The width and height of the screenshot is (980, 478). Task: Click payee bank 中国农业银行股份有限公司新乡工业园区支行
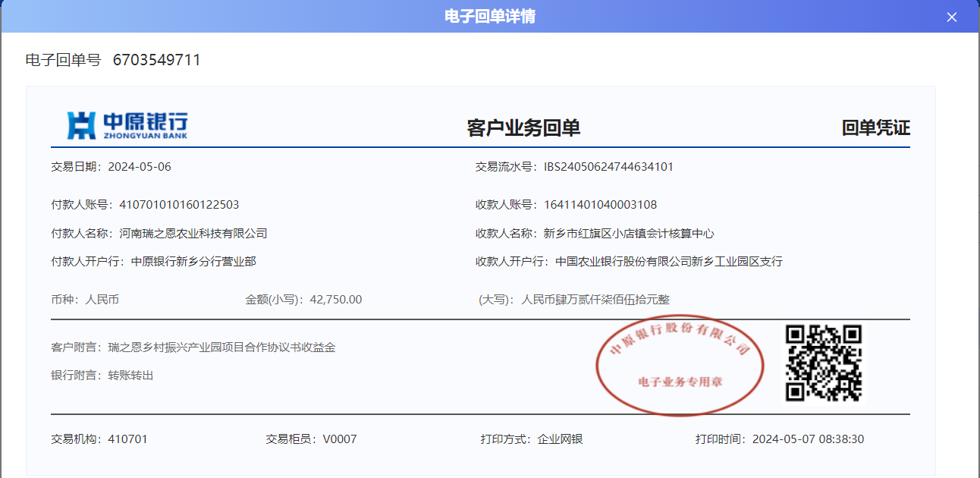(668, 262)
